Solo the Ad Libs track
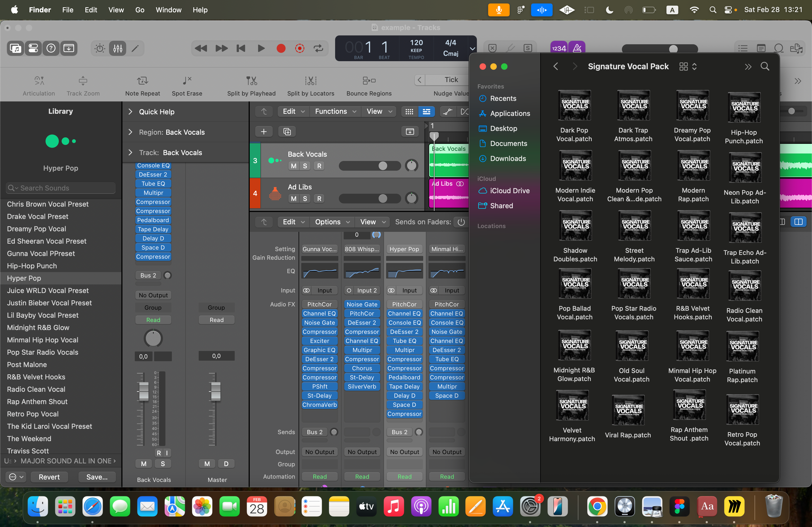This screenshot has width=812, height=527. pos(305,199)
